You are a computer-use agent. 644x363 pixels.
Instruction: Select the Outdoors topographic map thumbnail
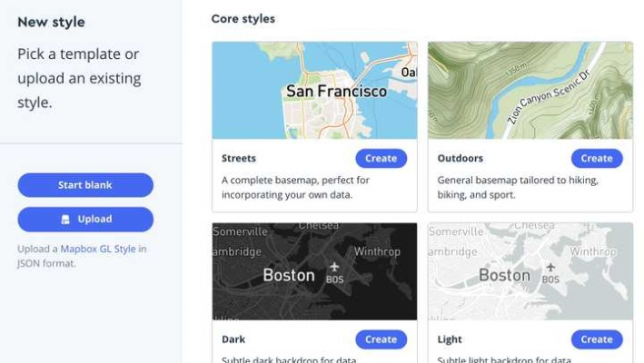point(530,90)
